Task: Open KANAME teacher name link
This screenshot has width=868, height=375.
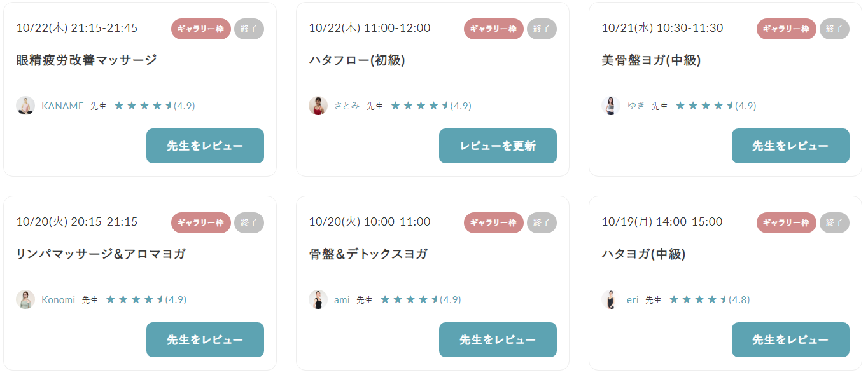Action: [62, 106]
